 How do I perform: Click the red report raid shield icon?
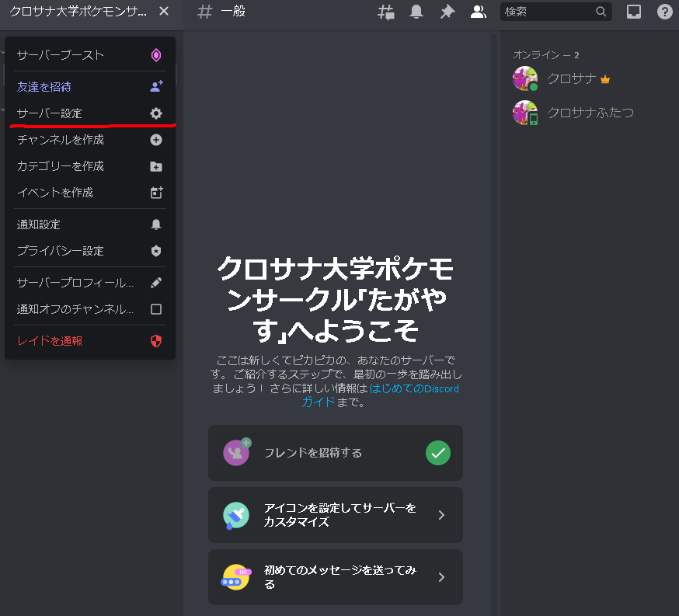click(x=156, y=341)
